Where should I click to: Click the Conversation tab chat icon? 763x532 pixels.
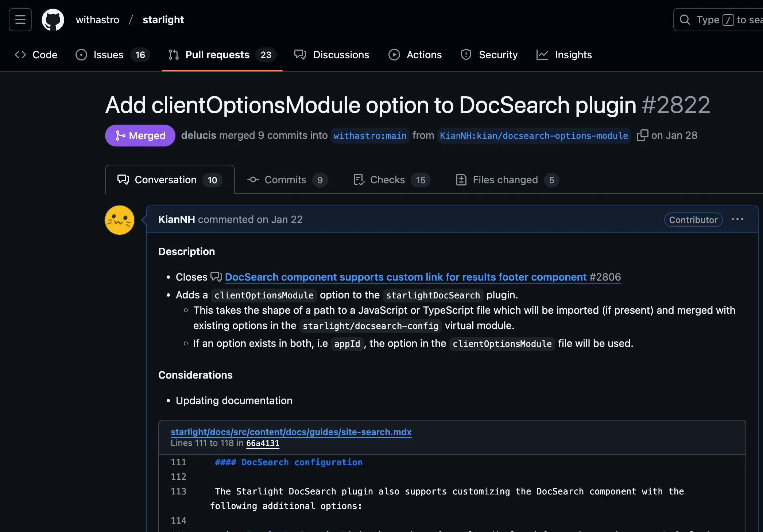123,180
